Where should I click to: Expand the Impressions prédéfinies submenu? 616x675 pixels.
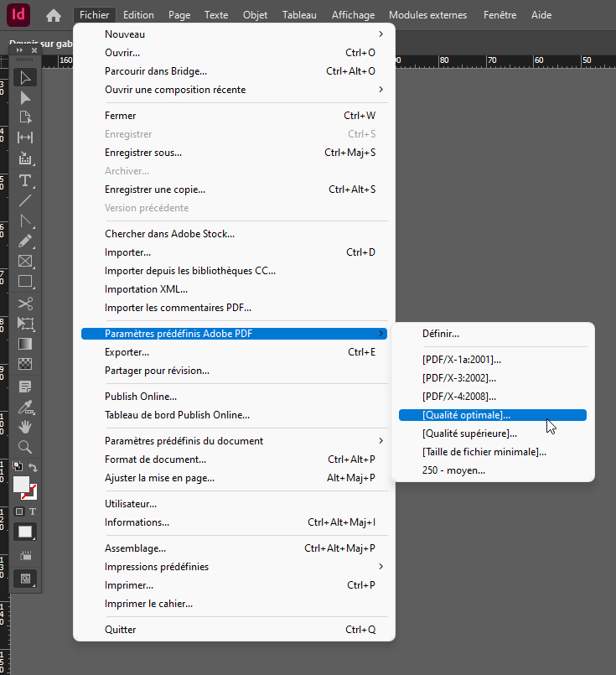pos(380,566)
